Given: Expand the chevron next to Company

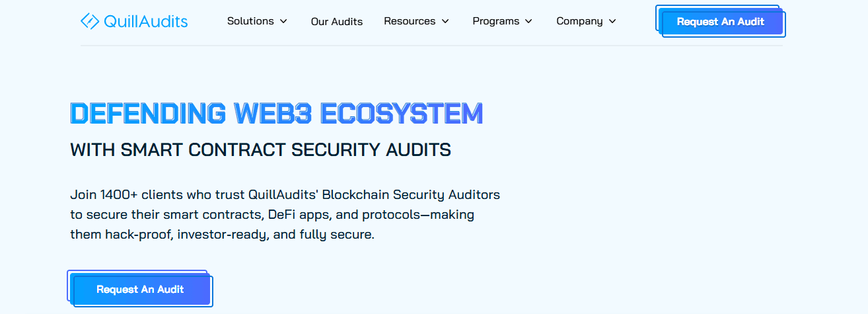Looking at the screenshot, I should (x=612, y=21).
